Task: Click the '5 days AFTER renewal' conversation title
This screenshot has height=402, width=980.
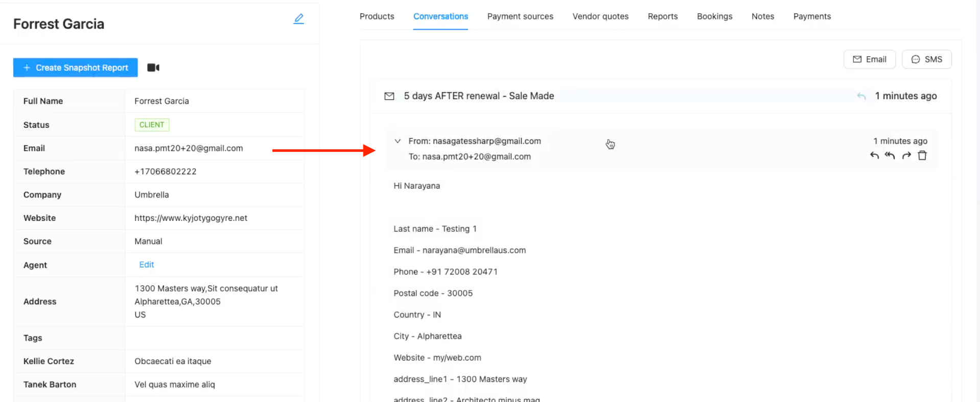Action: click(479, 96)
